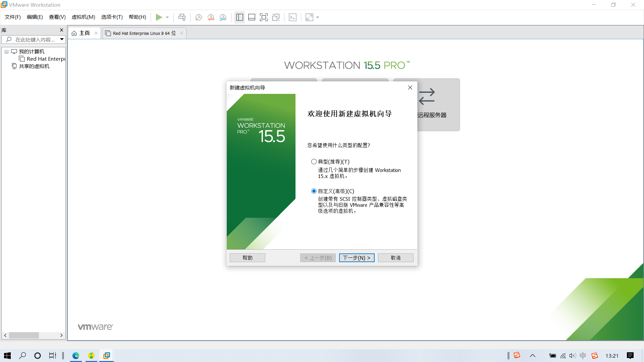Switch to Unity mode
Image resolution: width=644 pixels, height=362 pixels.
point(276,17)
